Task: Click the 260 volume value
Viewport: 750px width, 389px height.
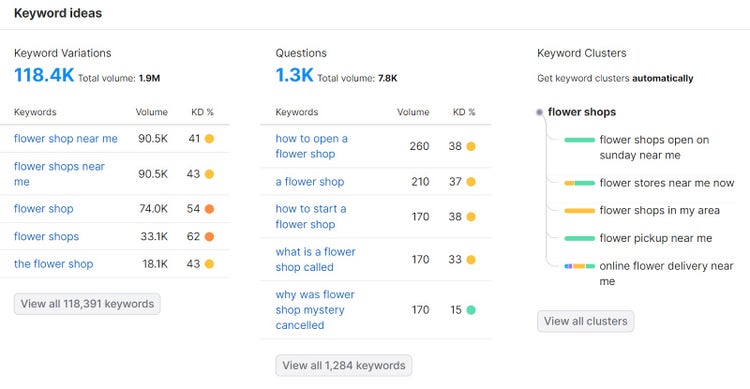Action: tap(419, 146)
